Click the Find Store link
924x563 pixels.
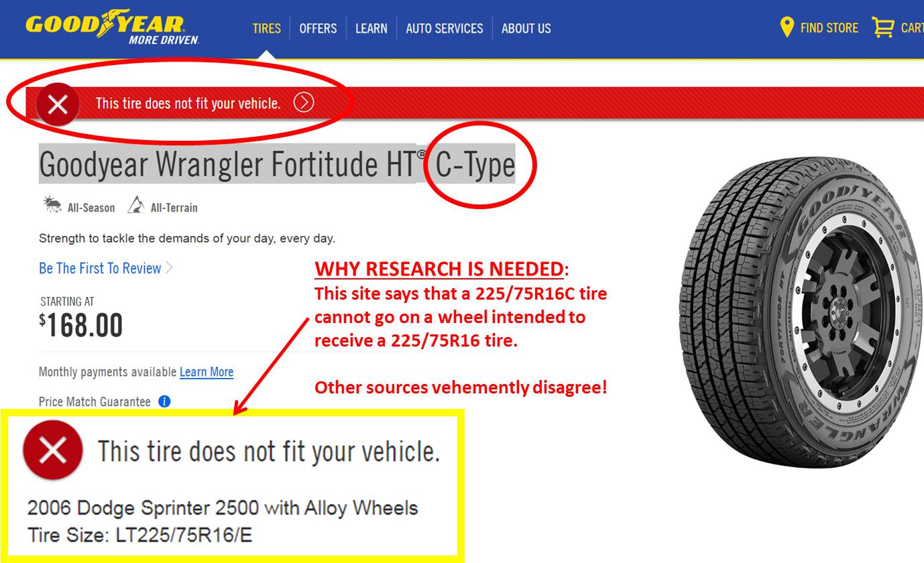[829, 27]
